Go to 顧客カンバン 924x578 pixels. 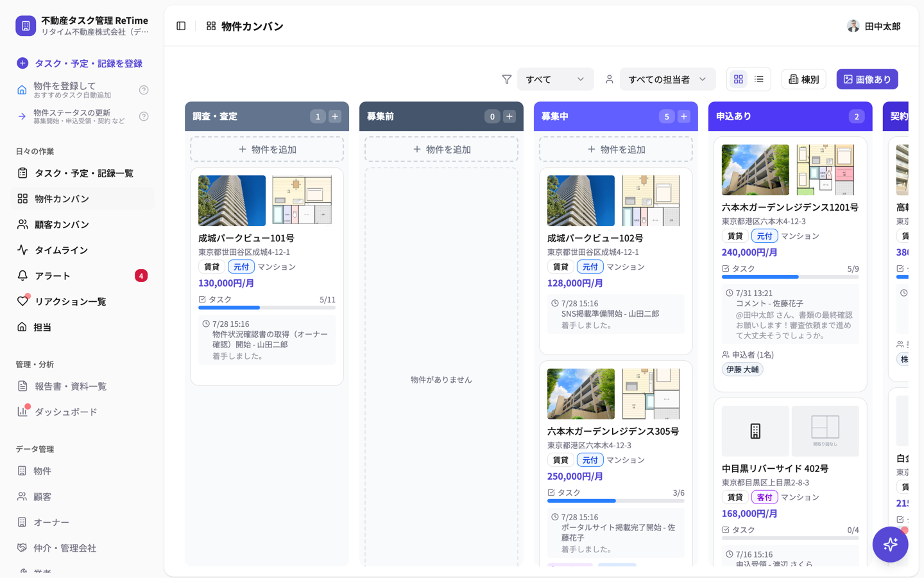82,224
